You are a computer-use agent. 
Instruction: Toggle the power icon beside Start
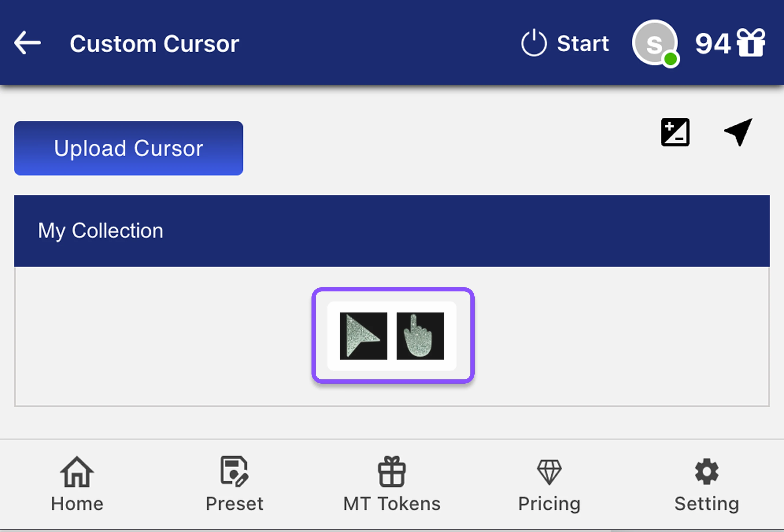(533, 43)
